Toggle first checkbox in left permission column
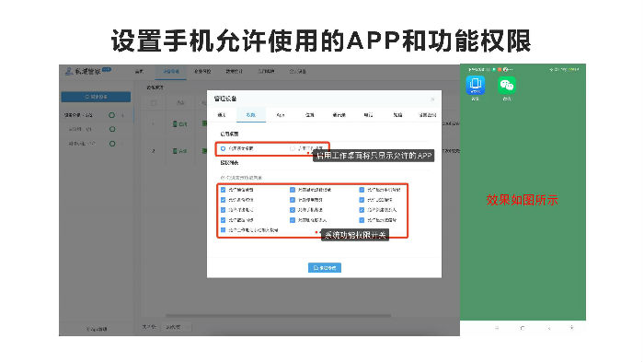Viewport: 644px width, 362px height. click(x=223, y=190)
